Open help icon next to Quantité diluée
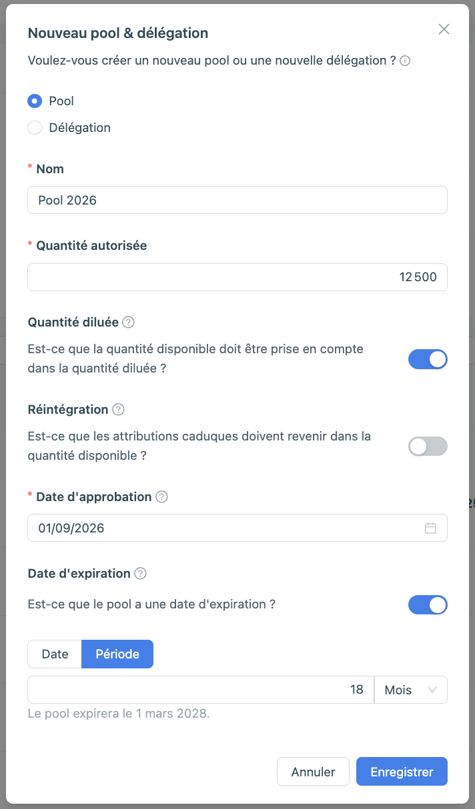 (x=128, y=322)
